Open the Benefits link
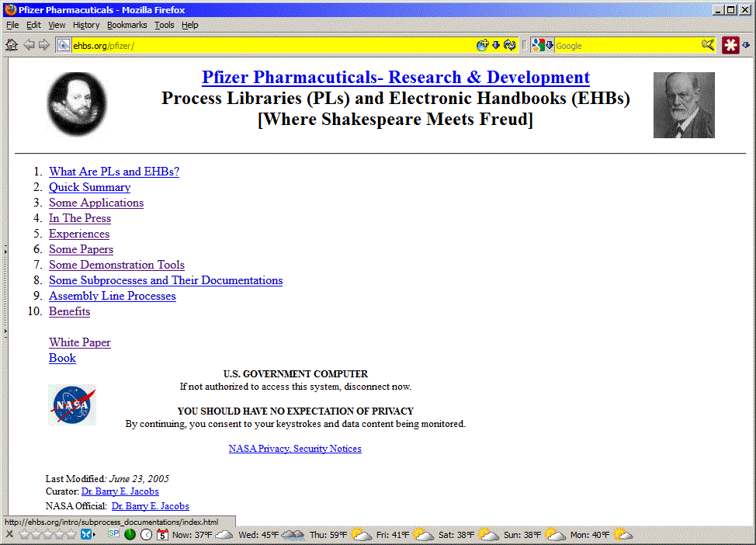Image resolution: width=756 pixels, height=545 pixels. (69, 311)
